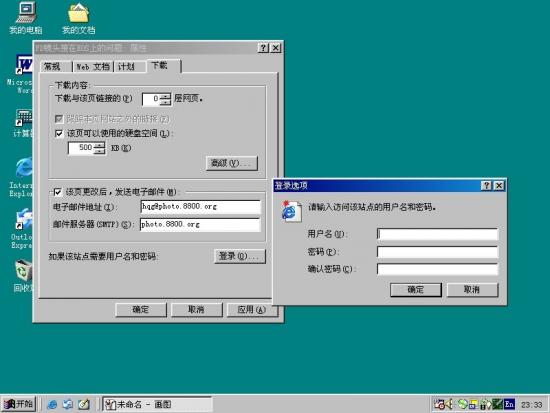Focus the 确认密码 confirm password field
The image size is (550, 413).
pos(437,269)
